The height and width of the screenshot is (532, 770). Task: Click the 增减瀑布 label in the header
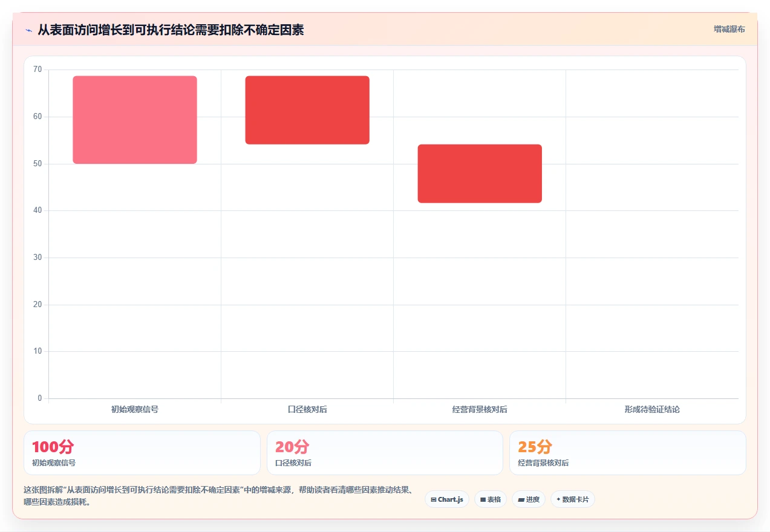point(729,29)
